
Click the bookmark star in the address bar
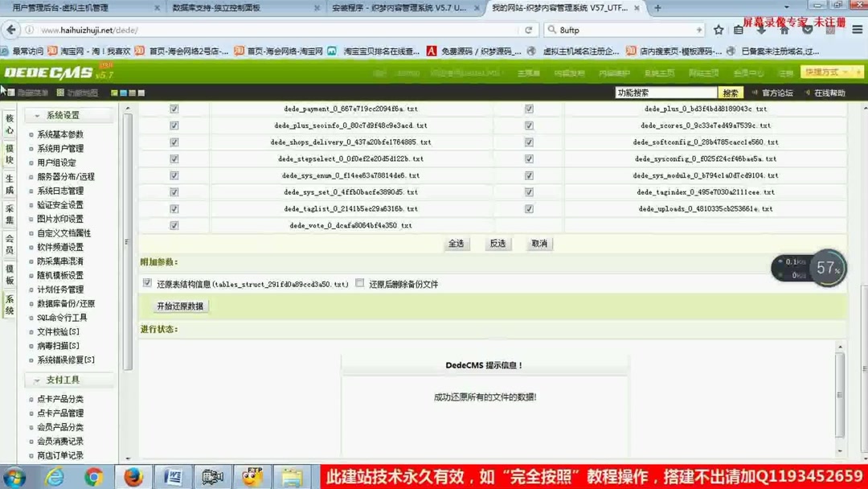718,30
